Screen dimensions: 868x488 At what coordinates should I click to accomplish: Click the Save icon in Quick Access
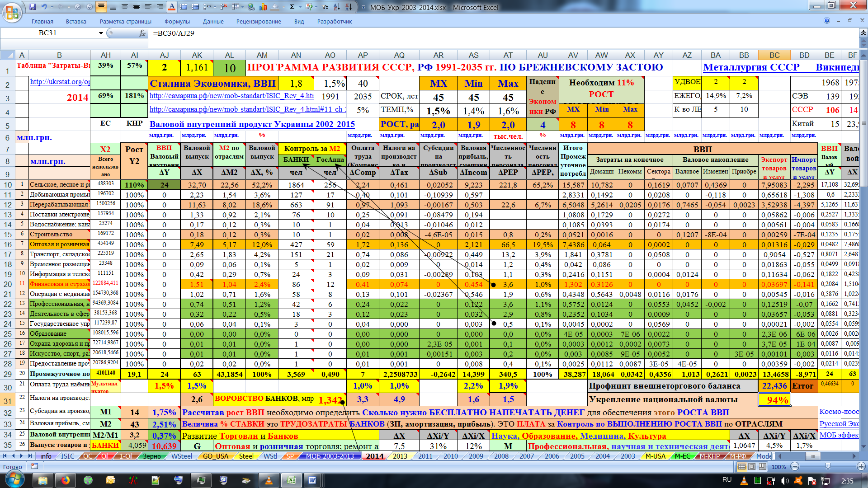tap(33, 7)
